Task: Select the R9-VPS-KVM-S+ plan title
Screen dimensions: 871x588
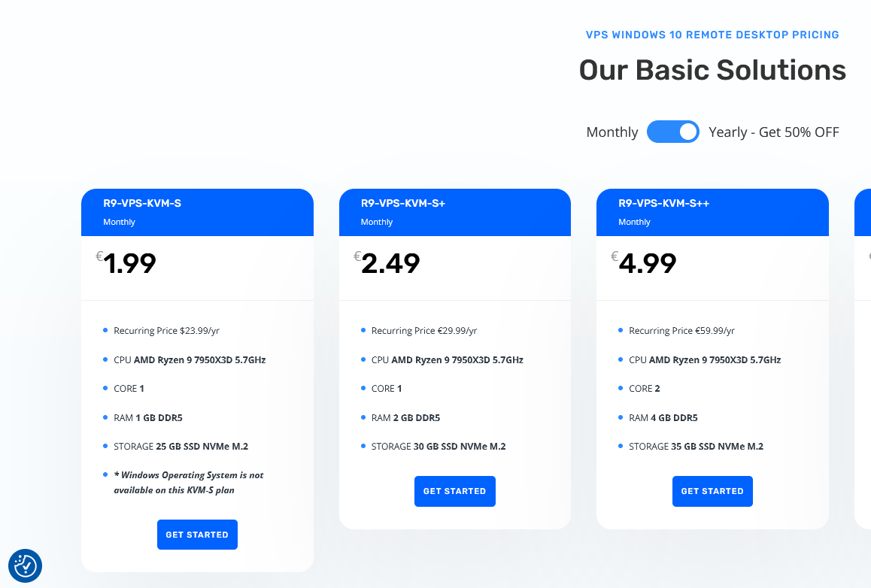Action: click(x=402, y=203)
